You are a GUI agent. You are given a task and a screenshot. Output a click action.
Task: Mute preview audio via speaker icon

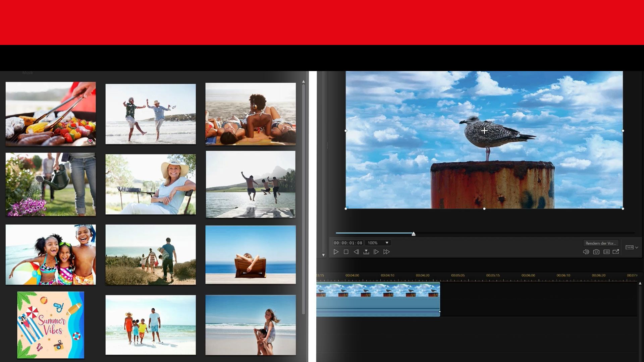(586, 252)
